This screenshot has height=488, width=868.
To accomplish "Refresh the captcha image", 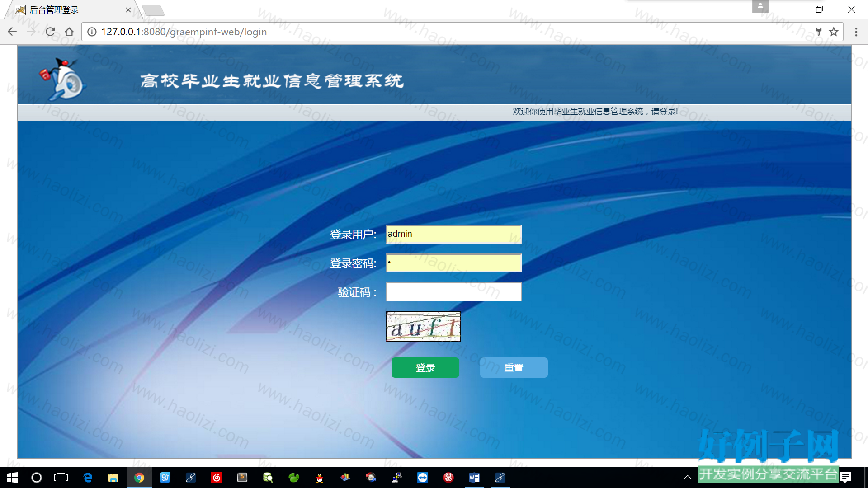I will [x=423, y=326].
